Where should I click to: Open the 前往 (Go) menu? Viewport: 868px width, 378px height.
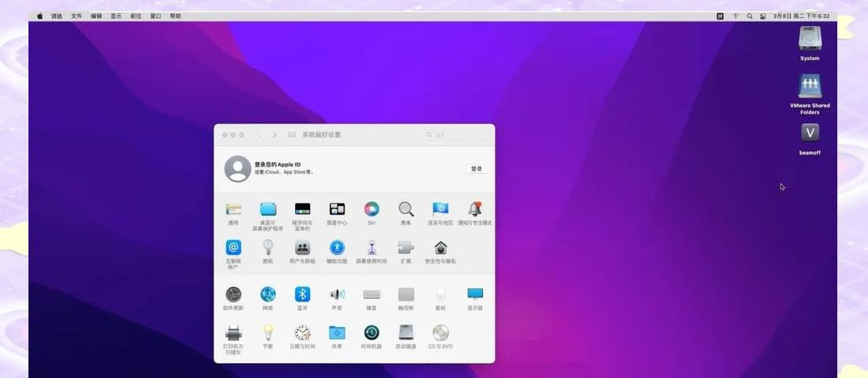pos(136,17)
